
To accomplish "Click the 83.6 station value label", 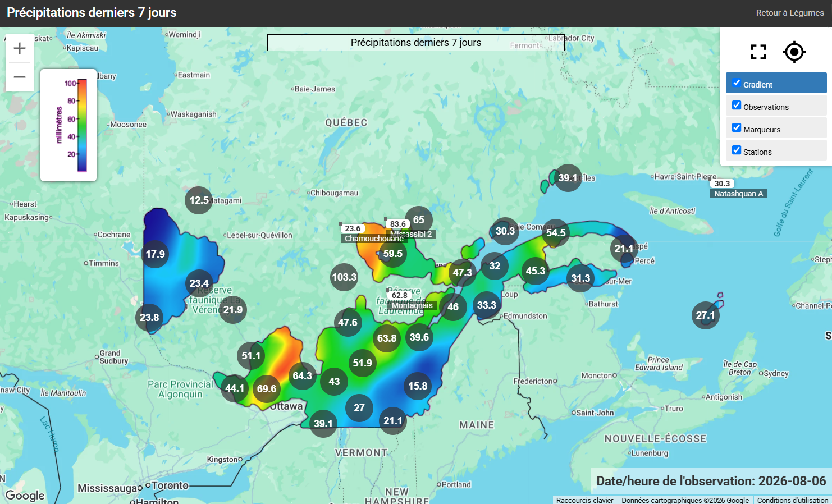I will [398, 224].
